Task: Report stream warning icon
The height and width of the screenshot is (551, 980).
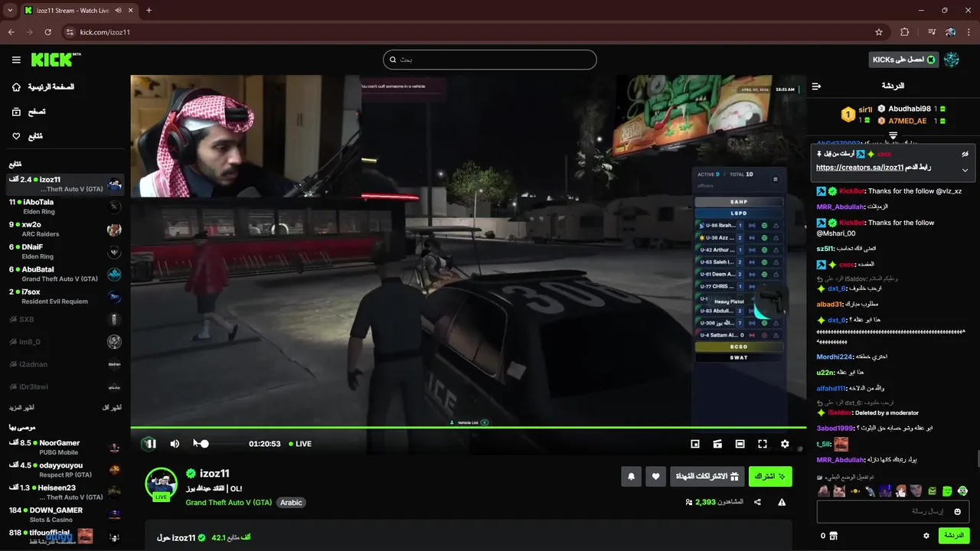Action: (x=782, y=502)
